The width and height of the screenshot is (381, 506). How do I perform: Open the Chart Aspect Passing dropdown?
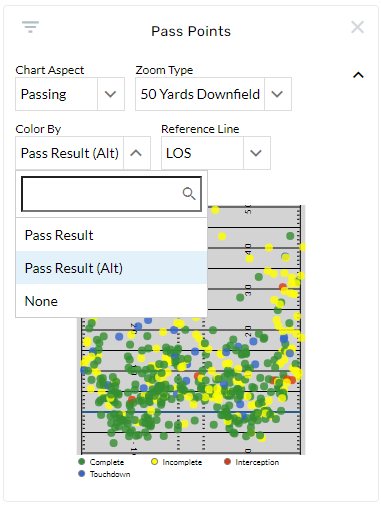point(70,94)
